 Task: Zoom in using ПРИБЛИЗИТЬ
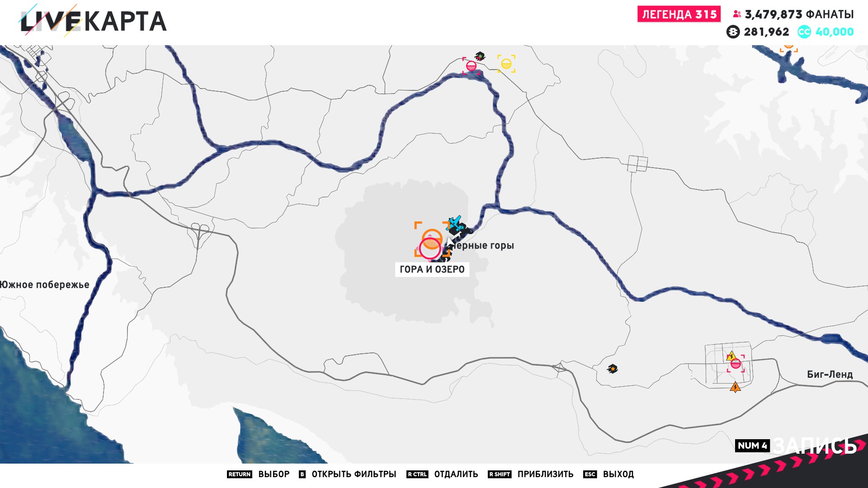(x=545, y=474)
